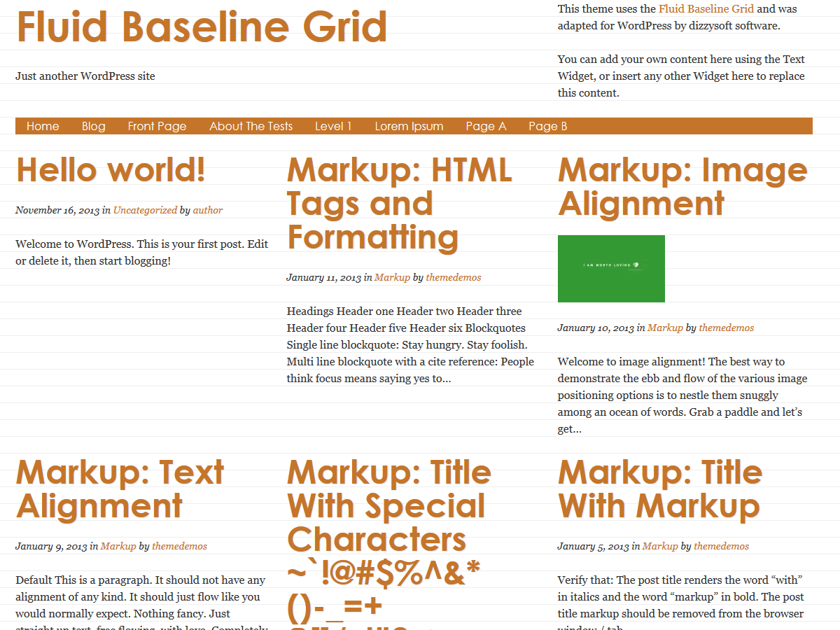Click Markup category under Text Alignment post

(x=118, y=546)
